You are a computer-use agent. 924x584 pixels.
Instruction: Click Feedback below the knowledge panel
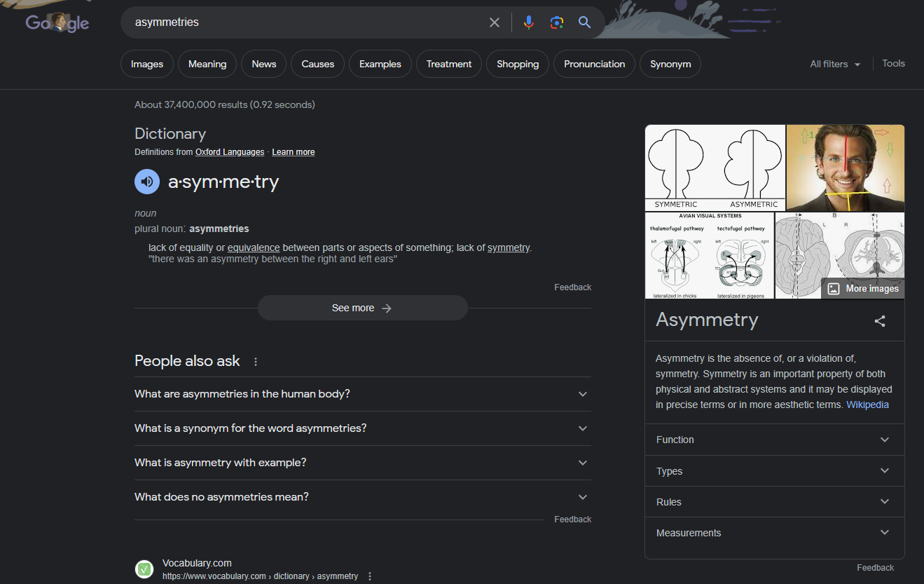pos(875,568)
